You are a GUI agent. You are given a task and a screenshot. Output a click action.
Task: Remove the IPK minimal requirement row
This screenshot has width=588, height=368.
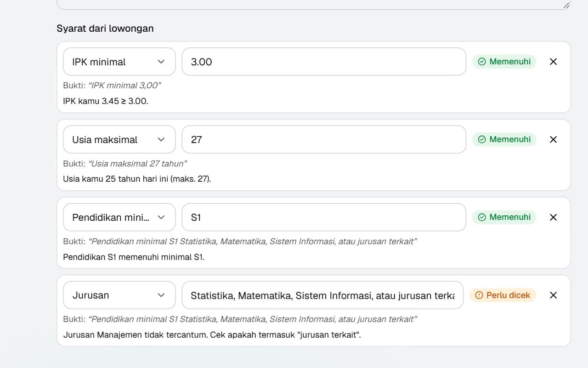tap(553, 62)
